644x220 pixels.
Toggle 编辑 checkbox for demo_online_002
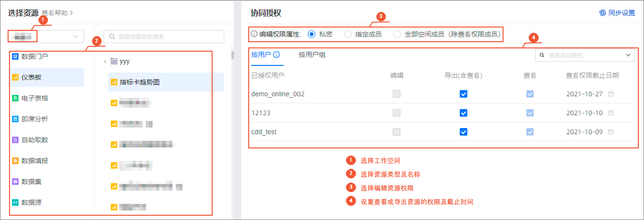click(x=397, y=94)
